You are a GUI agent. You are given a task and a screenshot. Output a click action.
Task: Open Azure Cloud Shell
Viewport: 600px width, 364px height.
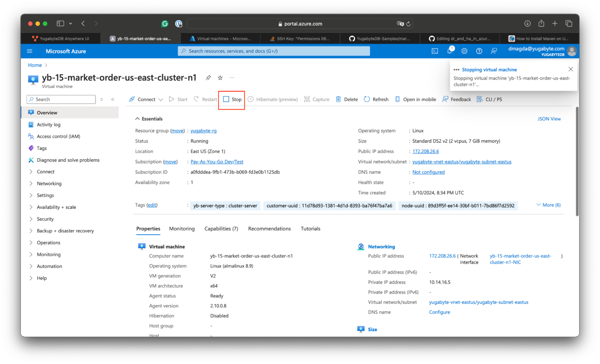(434, 51)
